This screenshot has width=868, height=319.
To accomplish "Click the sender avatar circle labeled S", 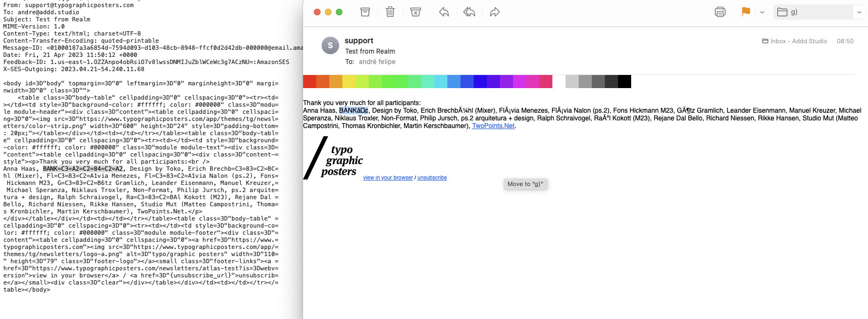I will (330, 46).
